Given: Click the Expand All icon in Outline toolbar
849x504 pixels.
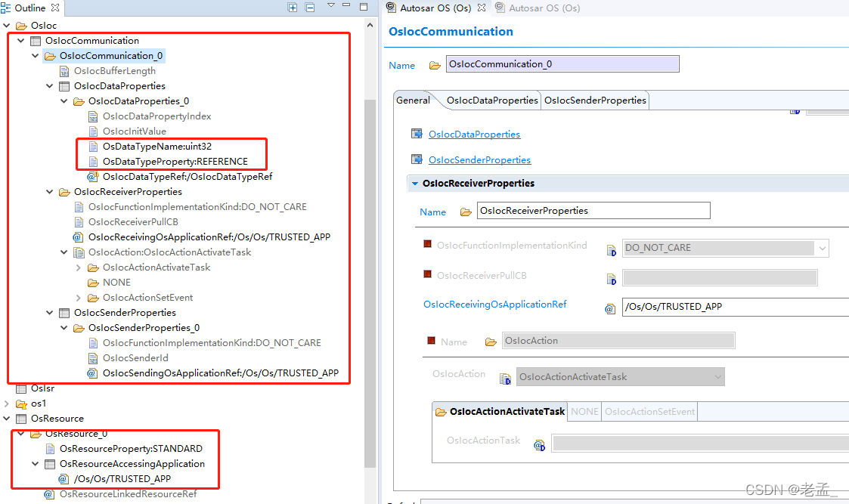Looking at the screenshot, I should 293,8.
